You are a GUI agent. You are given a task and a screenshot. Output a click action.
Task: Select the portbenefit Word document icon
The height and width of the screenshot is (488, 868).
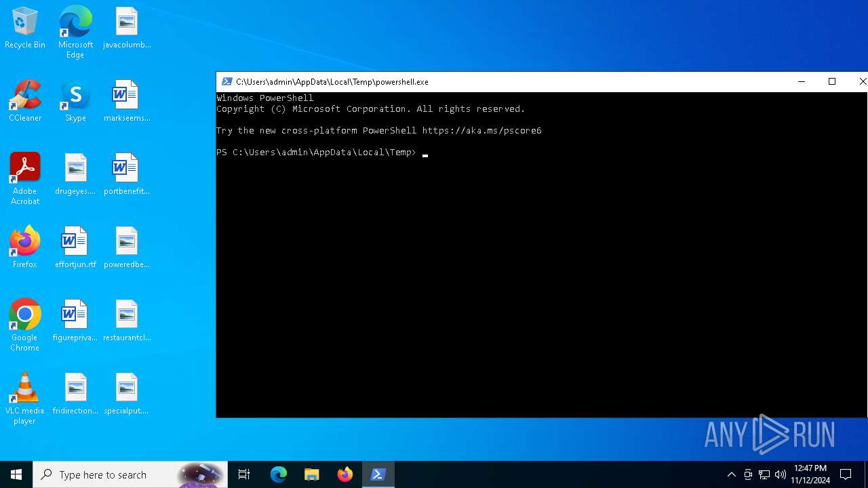tap(127, 175)
